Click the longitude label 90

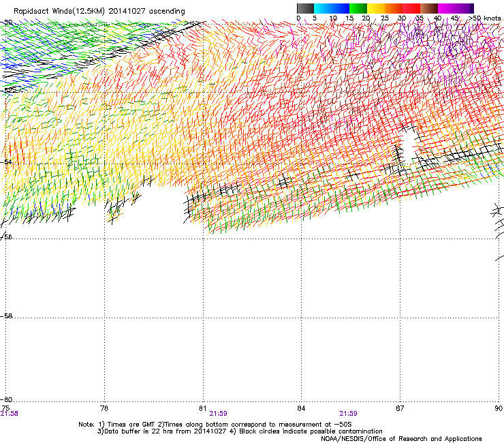(x=499, y=408)
